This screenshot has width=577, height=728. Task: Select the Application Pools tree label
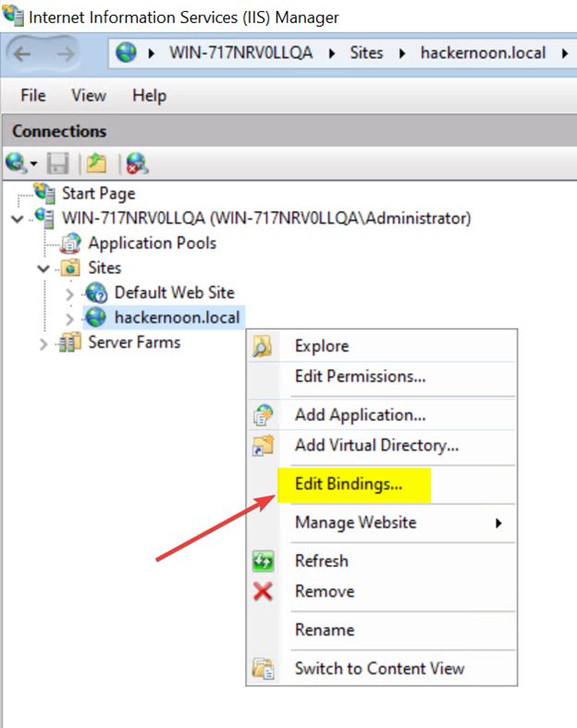pos(153,243)
